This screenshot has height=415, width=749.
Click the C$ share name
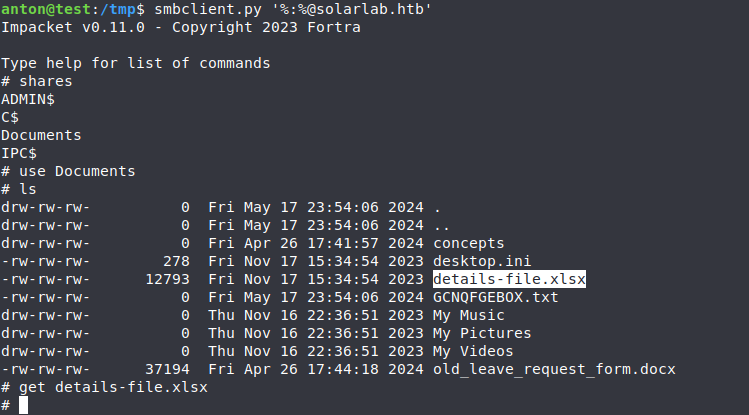pyautogui.click(x=10, y=117)
